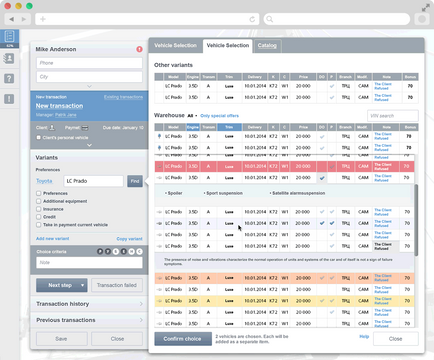Click the plus icon in address bar
The width and height of the screenshot is (434, 360).
coord(43,19)
